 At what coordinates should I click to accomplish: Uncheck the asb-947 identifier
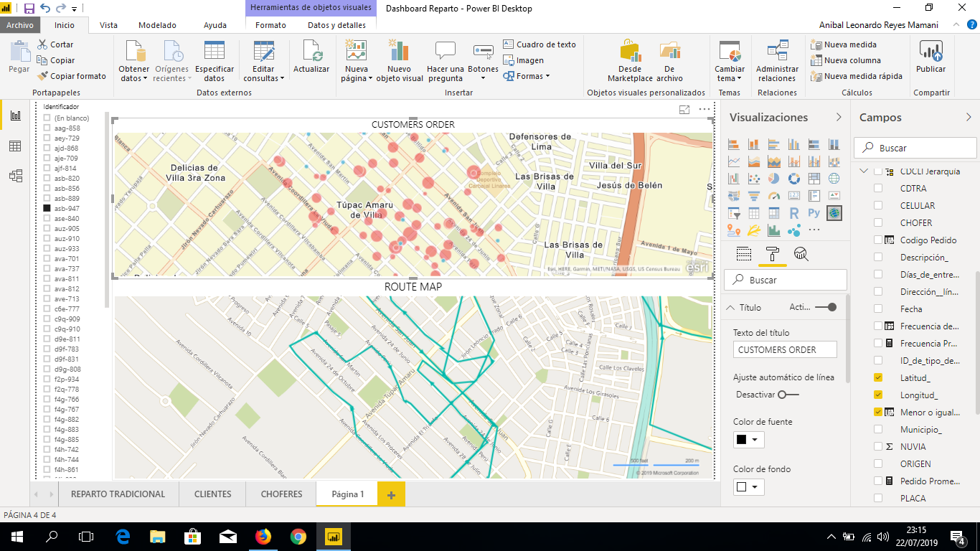(47, 208)
